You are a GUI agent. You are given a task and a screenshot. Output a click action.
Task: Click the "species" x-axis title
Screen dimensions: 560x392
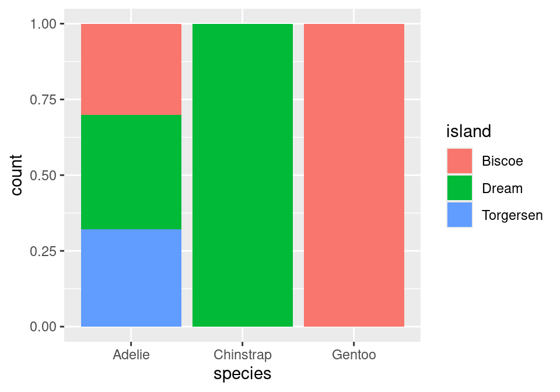(243, 374)
